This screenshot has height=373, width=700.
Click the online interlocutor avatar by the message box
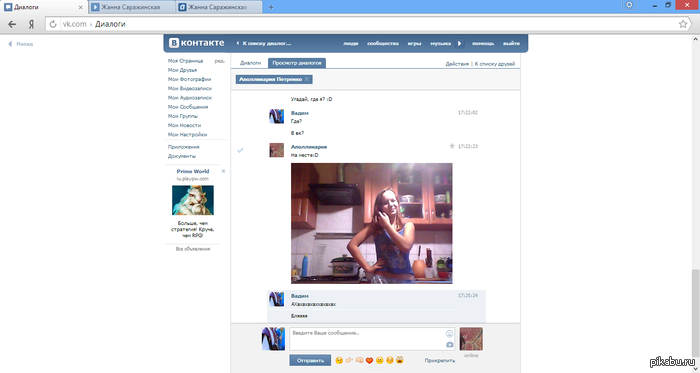(471, 339)
